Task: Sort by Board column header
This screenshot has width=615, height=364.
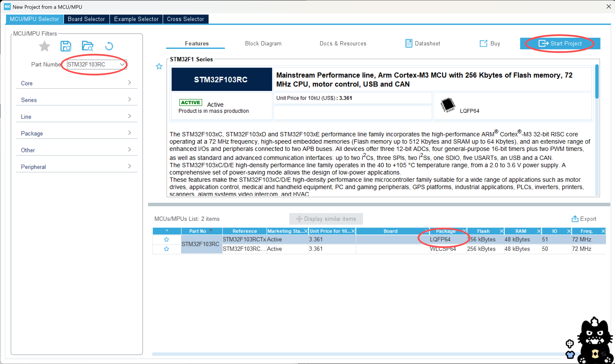Action: coord(390,231)
